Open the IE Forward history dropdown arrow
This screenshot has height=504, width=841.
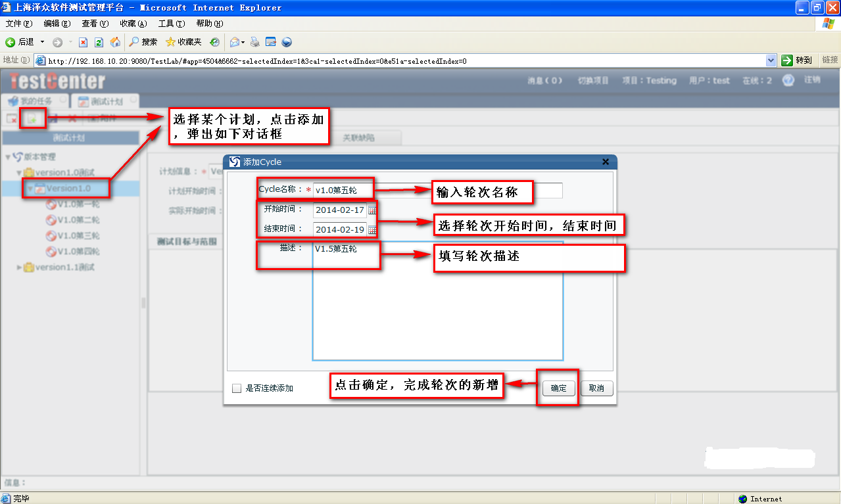70,42
